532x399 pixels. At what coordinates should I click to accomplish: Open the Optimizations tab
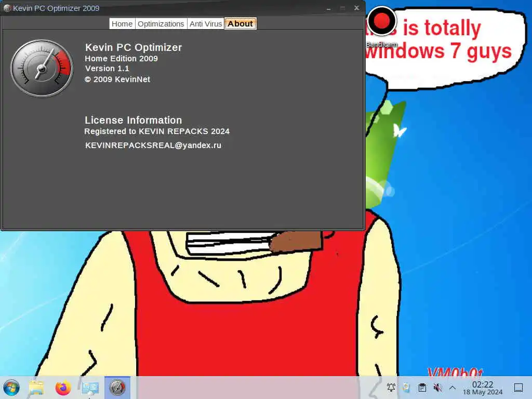(x=161, y=24)
